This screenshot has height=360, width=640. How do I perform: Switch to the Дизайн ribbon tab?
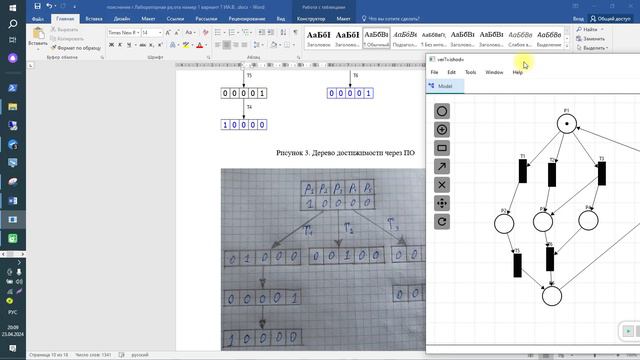pyautogui.click(x=122, y=19)
